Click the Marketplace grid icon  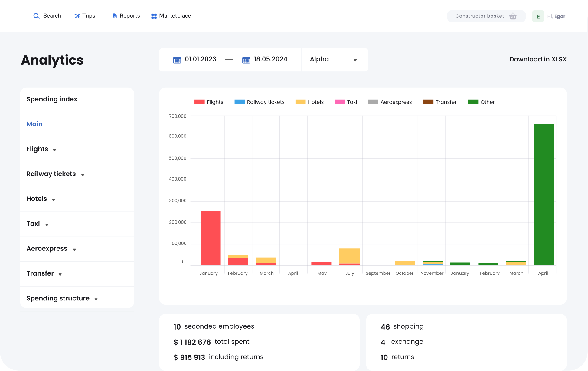click(x=154, y=16)
